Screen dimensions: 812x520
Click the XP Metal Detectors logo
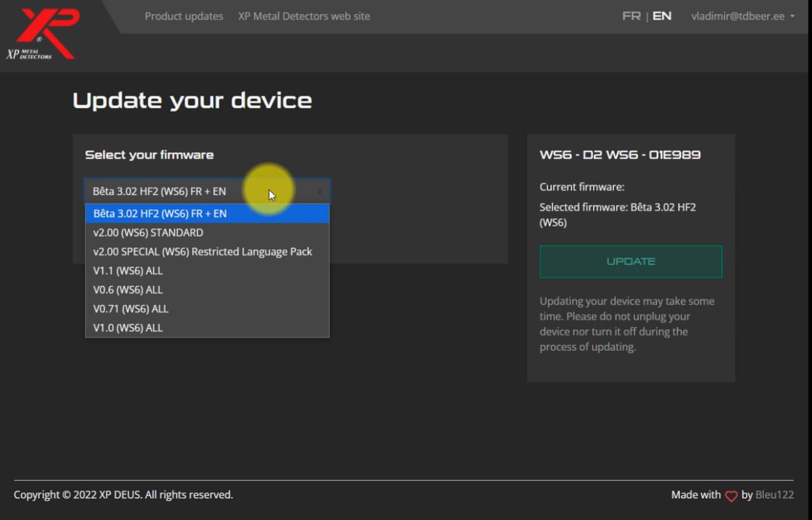point(43,34)
